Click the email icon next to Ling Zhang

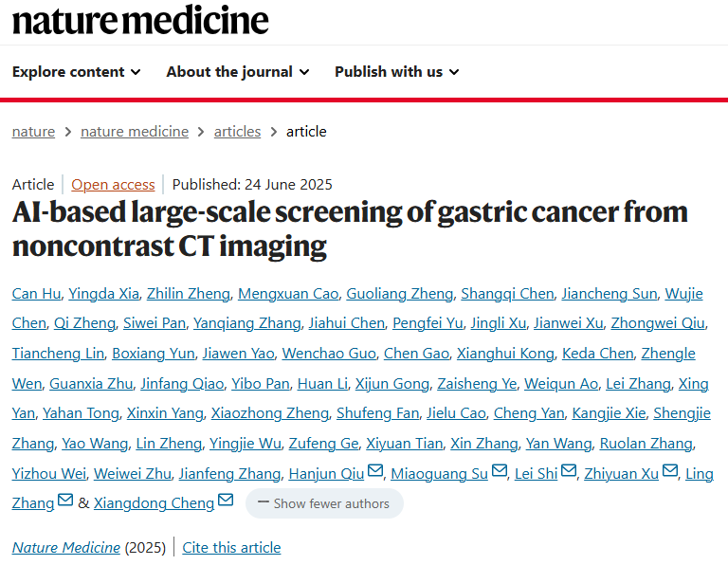click(65, 500)
